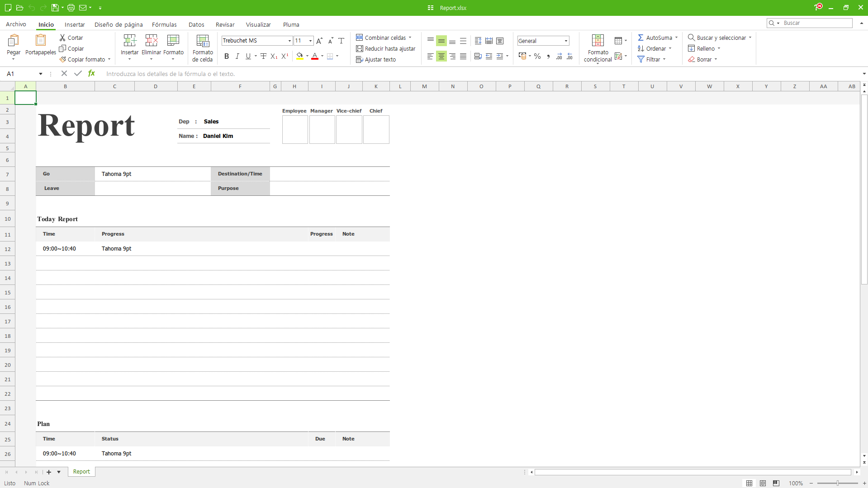868x488 pixels.
Task: Justify the cell text horizontally
Action: [x=463, y=56]
